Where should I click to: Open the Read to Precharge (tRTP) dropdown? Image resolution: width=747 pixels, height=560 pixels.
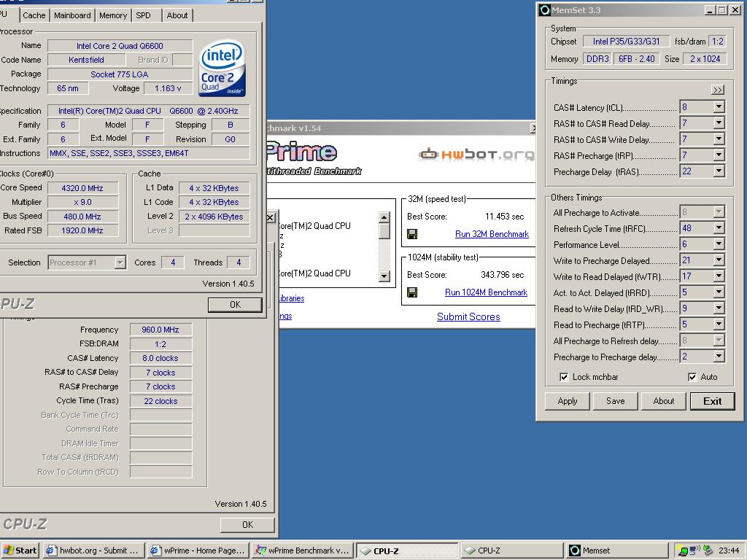pyautogui.click(x=719, y=324)
